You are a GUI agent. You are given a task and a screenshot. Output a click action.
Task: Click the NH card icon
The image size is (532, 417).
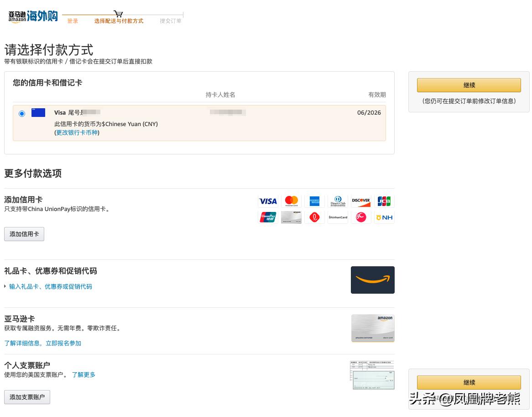pyautogui.click(x=384, y=217)
